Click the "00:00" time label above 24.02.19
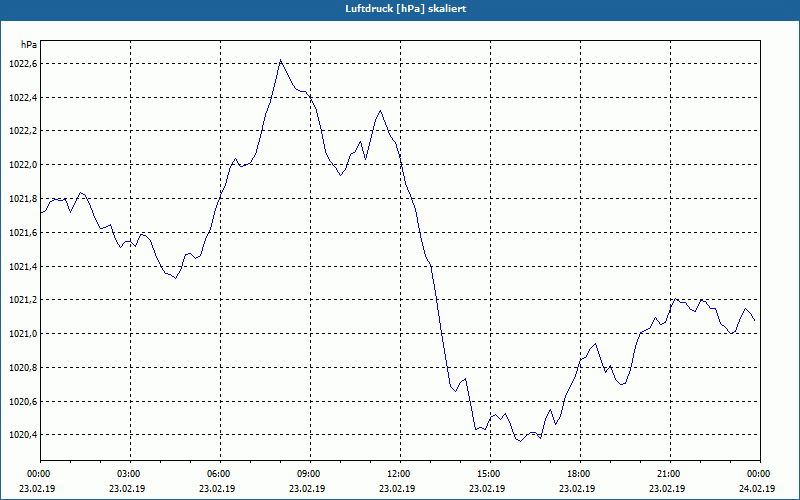 coord(758,474)
